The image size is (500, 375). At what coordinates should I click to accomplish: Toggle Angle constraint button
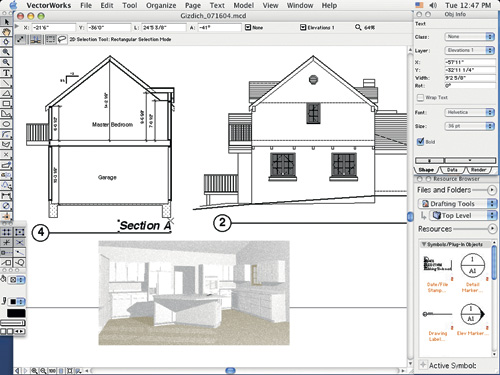tap(7, 242)
